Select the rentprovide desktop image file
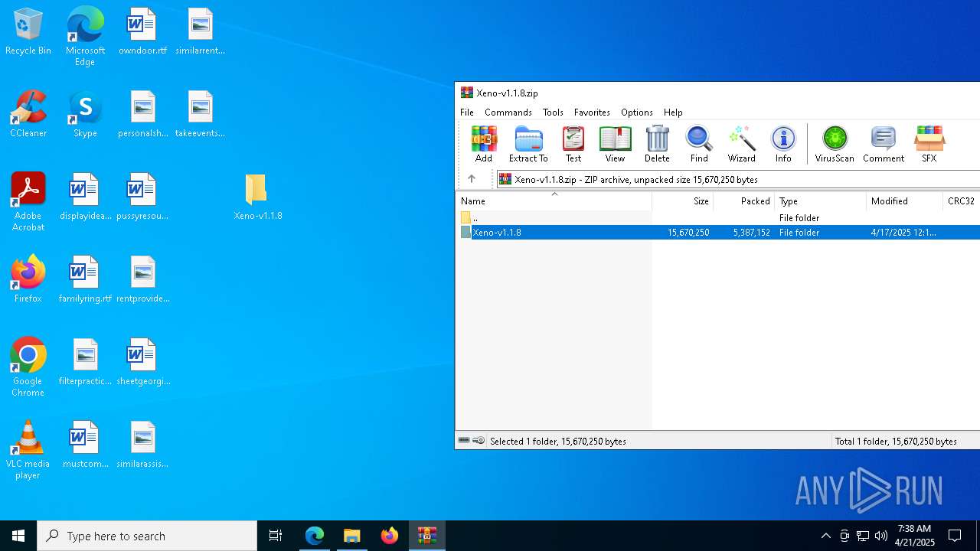 pos(142,280)
